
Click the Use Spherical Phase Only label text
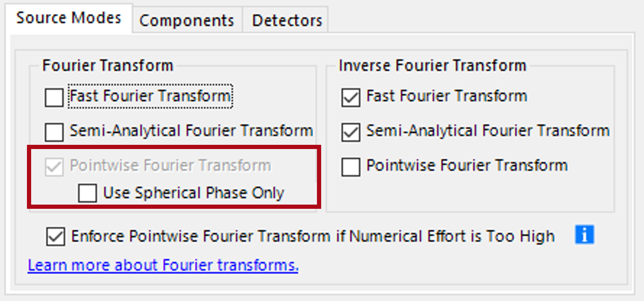click(x=194, y=193)
